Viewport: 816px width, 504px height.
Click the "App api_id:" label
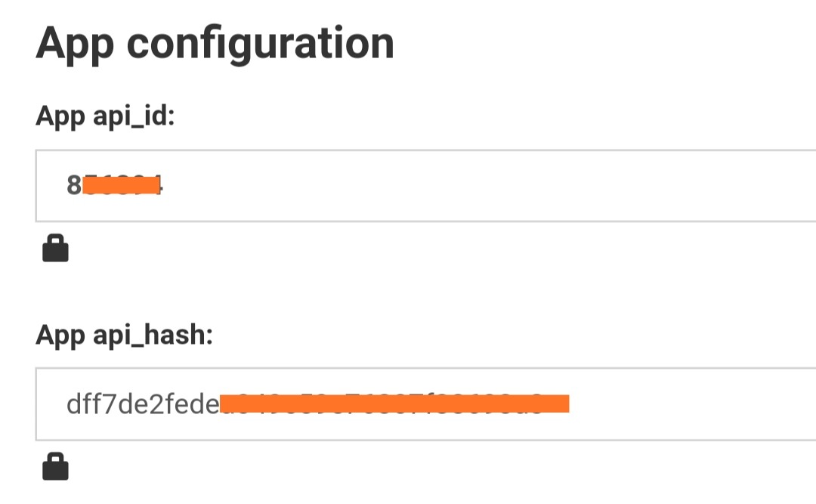[x=105, y=117]
